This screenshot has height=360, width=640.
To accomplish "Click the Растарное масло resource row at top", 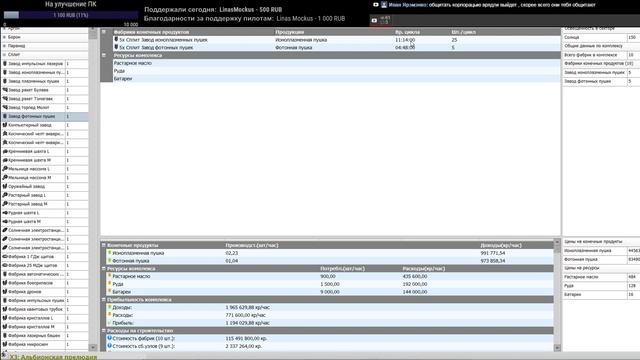I will [337, 63].
